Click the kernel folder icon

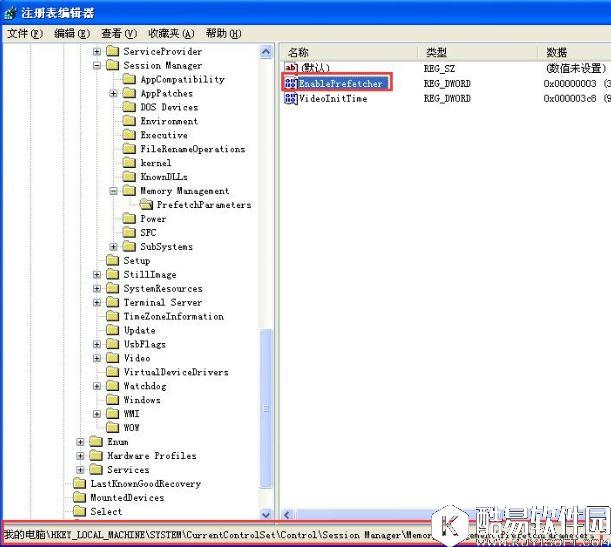point(129,163)
